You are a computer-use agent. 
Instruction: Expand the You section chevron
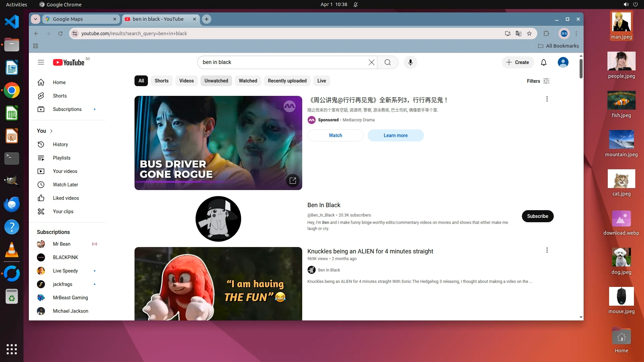(x=51, y=131)
